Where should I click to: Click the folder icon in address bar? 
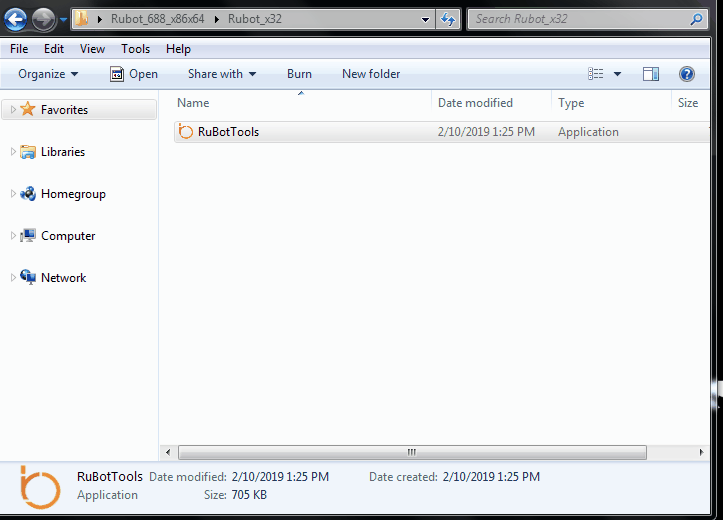[82, 19]
